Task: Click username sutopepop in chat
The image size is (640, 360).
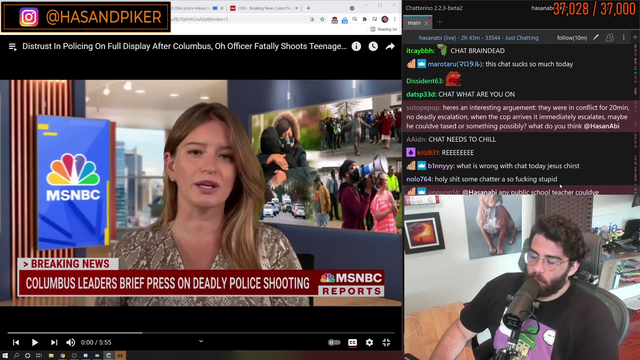Action: coord(424,108)
